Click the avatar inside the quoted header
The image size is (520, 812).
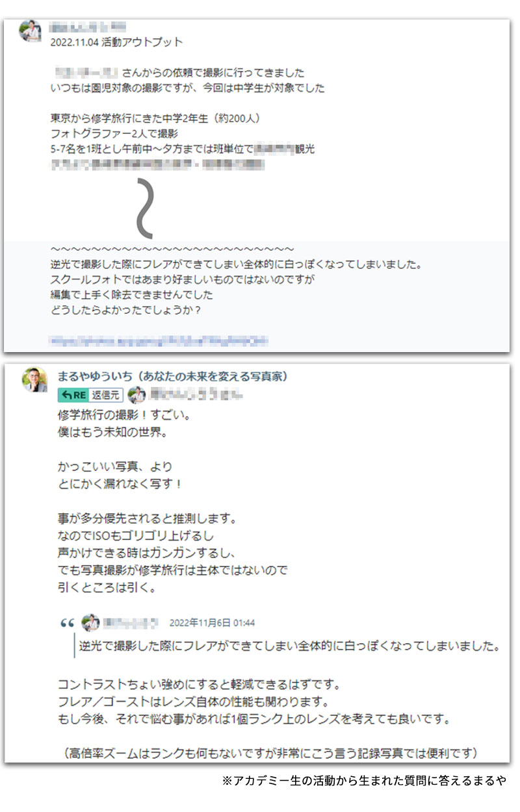pos(90,622)
